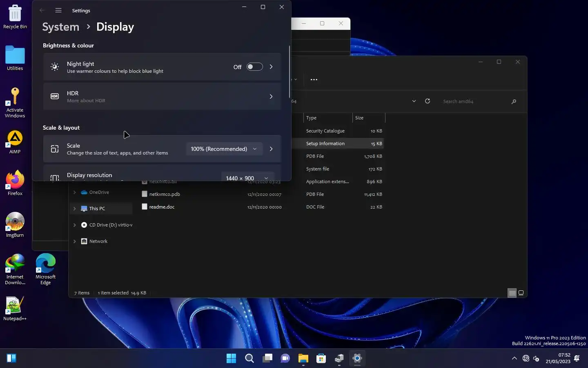Open the address bar history dropdown
The image size is (588, 368).
[x=414, y=101]
